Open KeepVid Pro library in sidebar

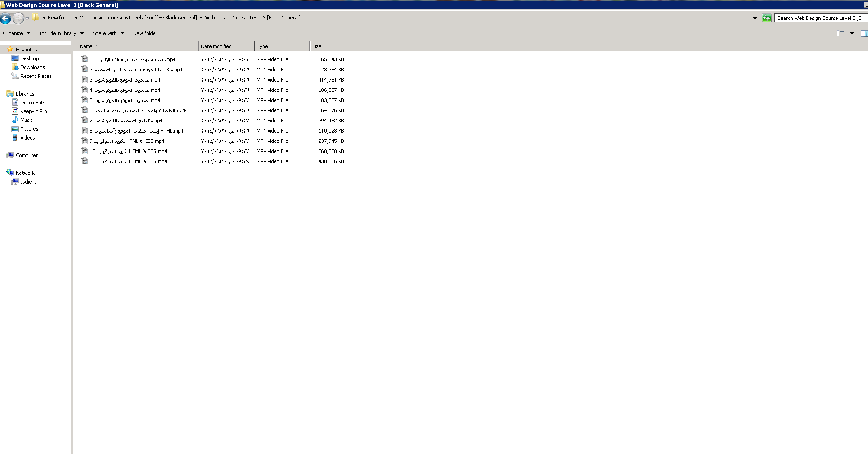[x=33, y=111]
